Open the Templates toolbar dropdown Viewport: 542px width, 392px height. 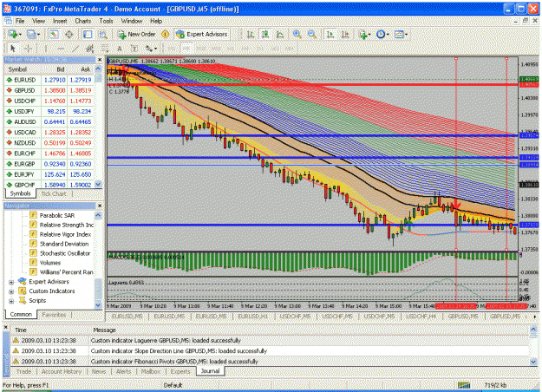pyautogui.click(x=401, y=34)
